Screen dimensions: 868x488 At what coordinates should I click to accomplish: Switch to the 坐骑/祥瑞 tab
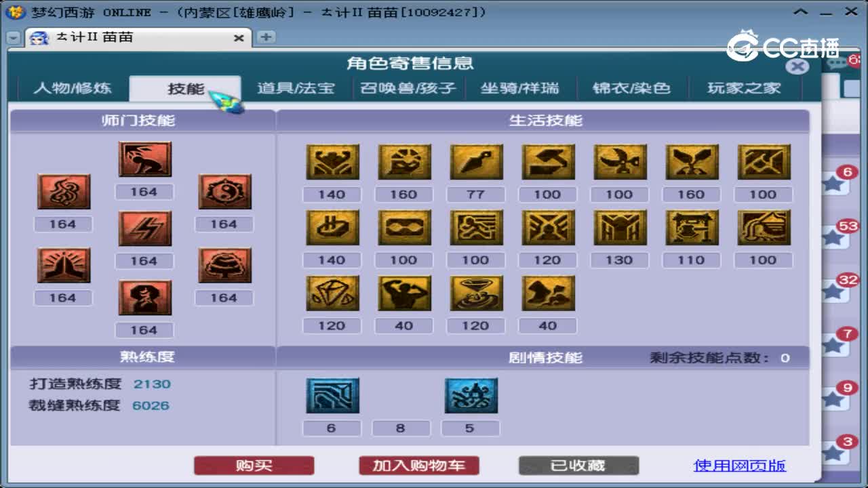(x=519, y=88)
